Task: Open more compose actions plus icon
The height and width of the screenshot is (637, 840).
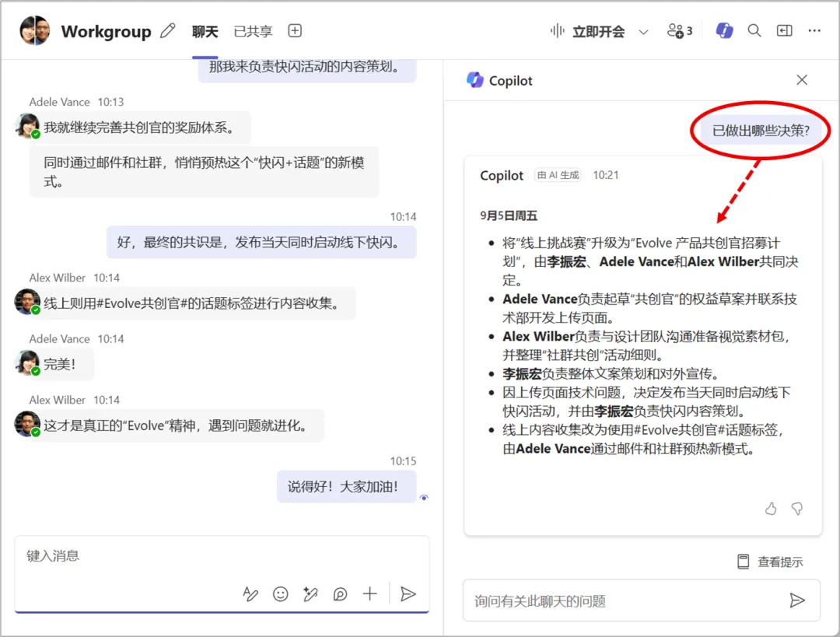Action: pyautogui.click(x=369, y=593)
